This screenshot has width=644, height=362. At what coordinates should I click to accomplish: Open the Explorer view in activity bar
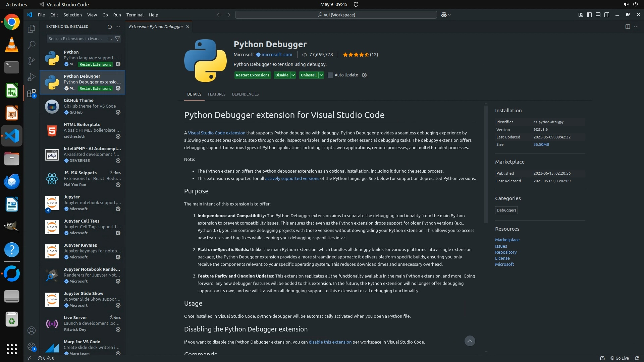[x=31, y=29]
